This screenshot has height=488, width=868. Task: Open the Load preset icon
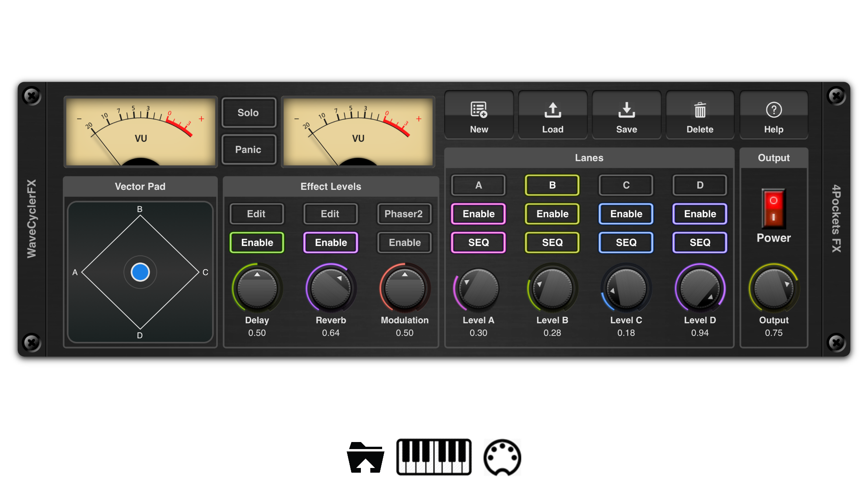pos(552,110)
